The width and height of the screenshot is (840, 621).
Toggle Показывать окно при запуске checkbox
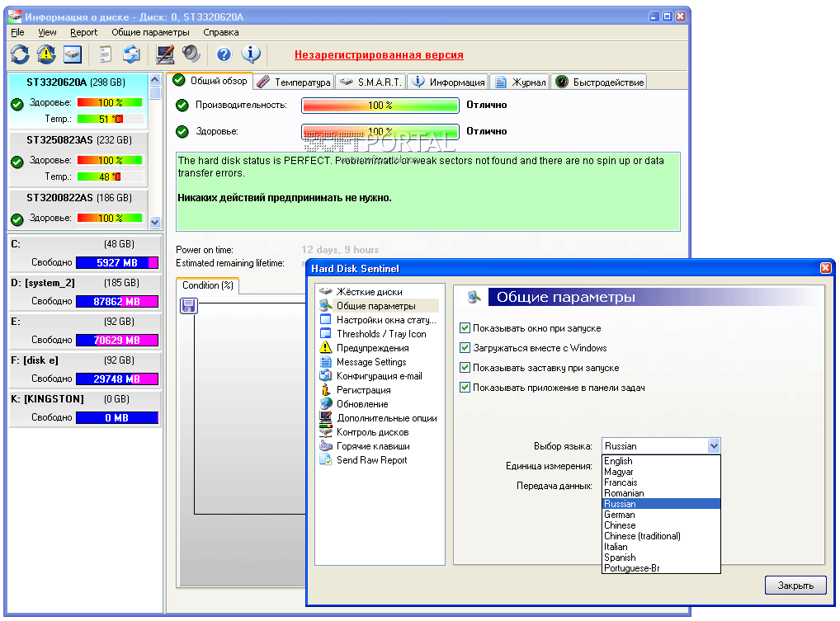465,328
